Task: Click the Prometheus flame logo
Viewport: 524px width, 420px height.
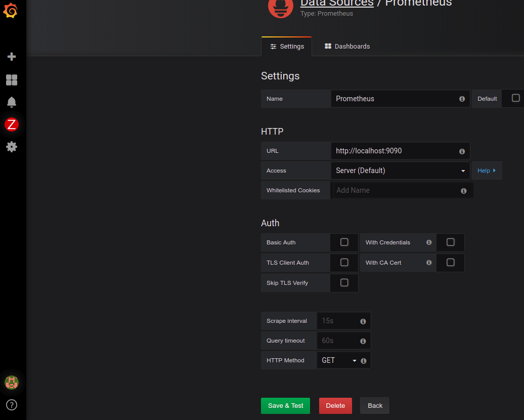Action: 280,8
